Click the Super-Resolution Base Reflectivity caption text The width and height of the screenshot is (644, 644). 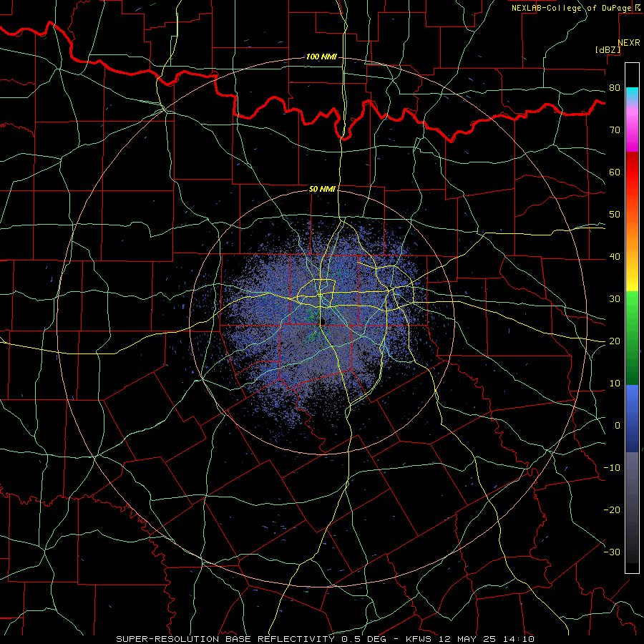tap(225, 639)
